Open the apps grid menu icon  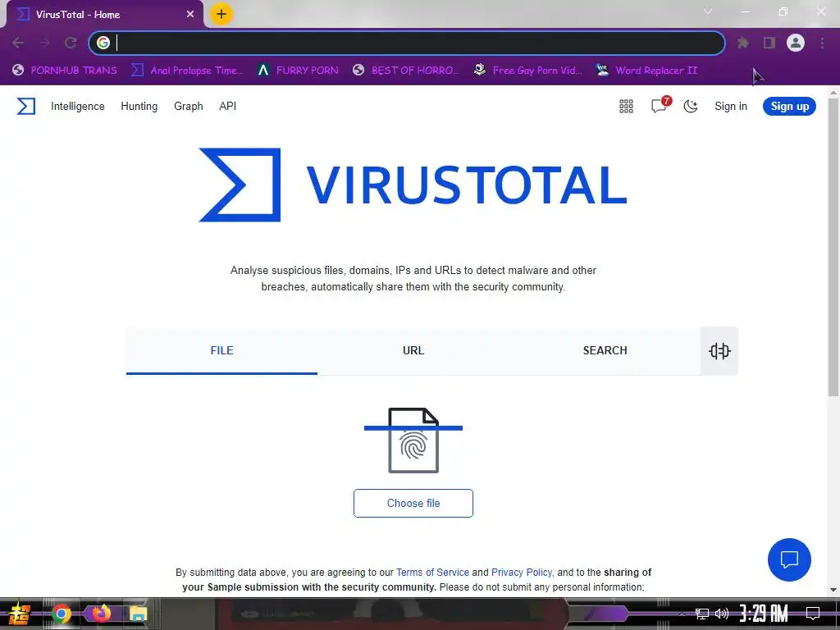tap(626, 106)
